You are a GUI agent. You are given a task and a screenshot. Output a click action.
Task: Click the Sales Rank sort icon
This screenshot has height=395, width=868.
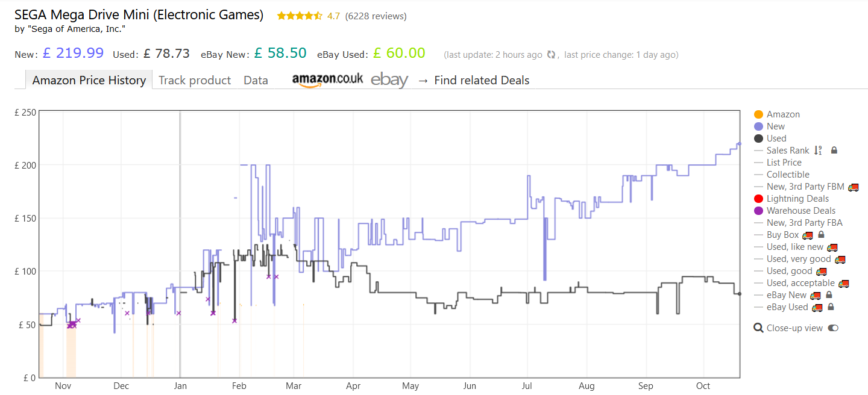tap(818, 151)
